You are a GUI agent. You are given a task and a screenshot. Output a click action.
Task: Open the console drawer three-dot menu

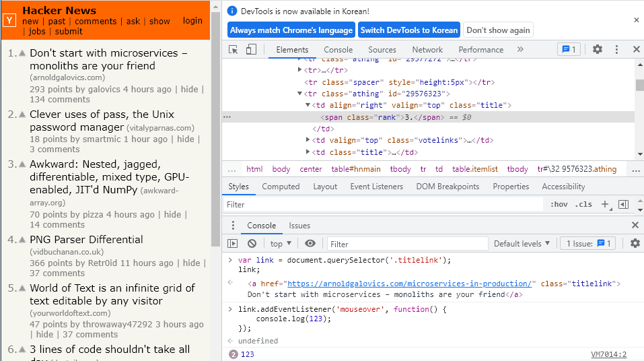coord(233,226)
